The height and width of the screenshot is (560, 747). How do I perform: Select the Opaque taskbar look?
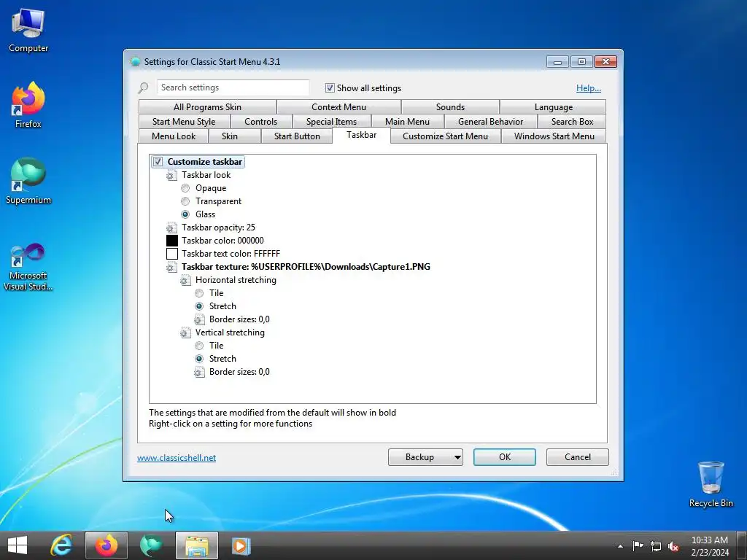click(185, 188)
